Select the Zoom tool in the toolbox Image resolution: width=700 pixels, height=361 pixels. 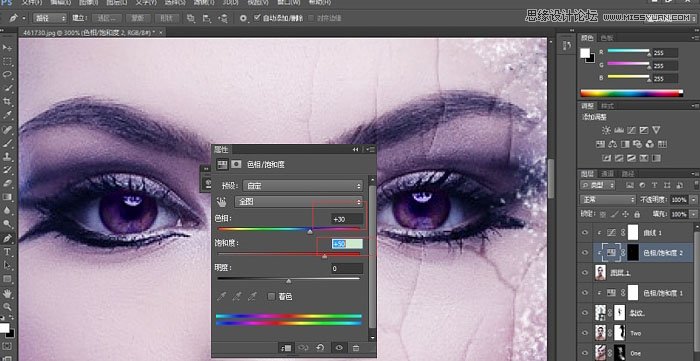pyautogui.click(x=7, y=307)
